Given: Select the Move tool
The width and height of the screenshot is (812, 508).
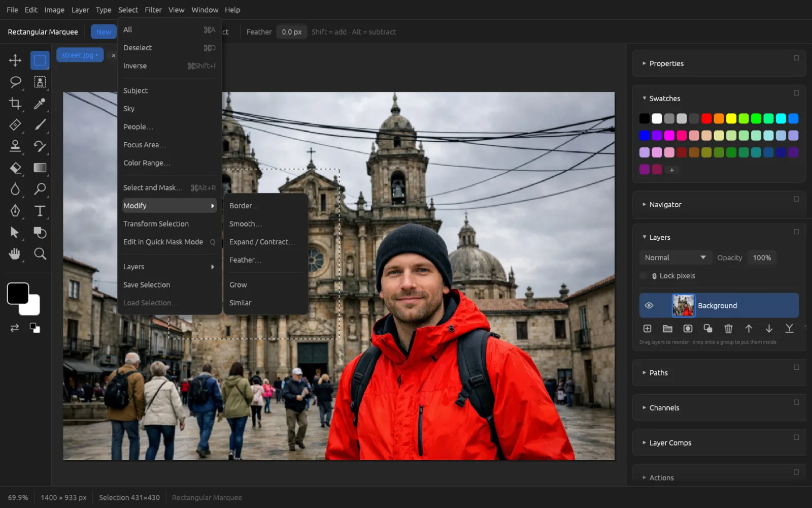Looking at the screenshot, I should pyautogui.click(x=15, y=60).
